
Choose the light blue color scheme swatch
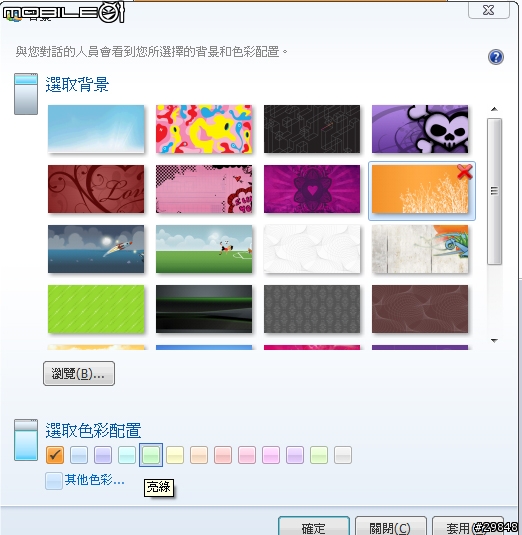(x=79, y=455)
